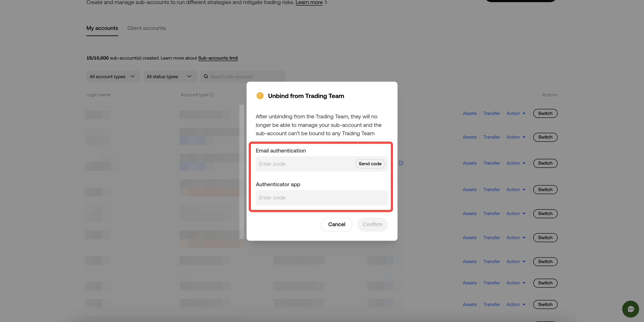
Task: Click the Search sub-account field
Action: 243,76
